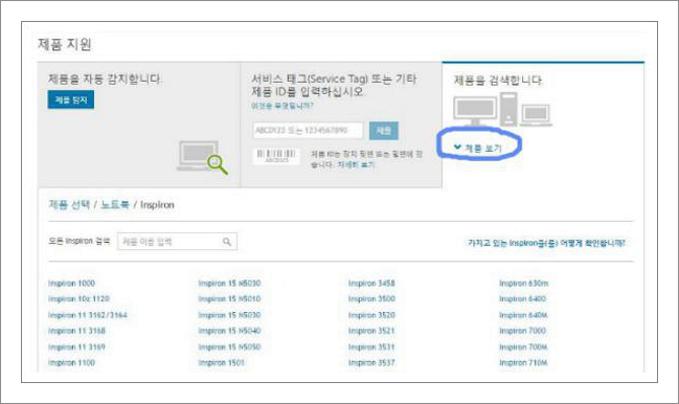Open Inspiron 15 N5010 link

[x=230, y=299]
